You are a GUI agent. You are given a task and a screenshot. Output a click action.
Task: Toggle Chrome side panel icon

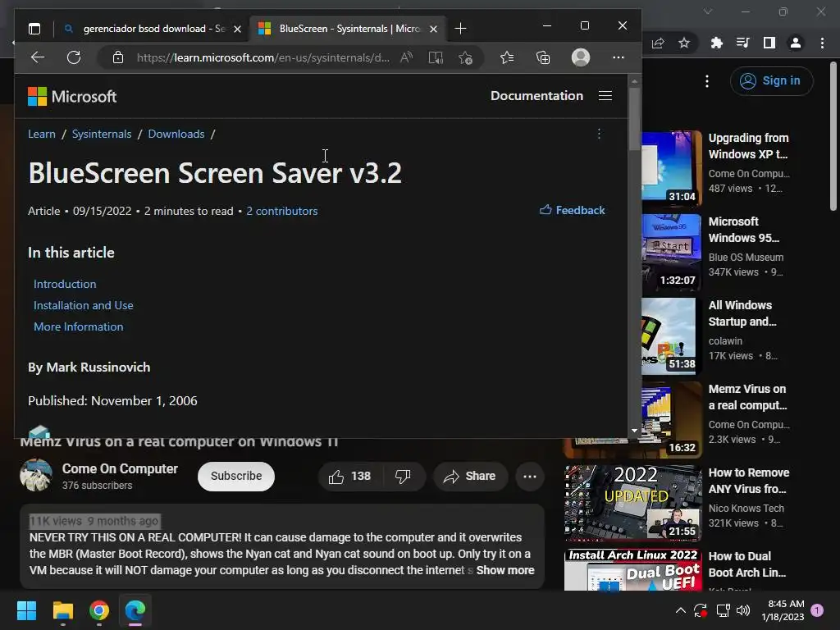tap(769, 43)
